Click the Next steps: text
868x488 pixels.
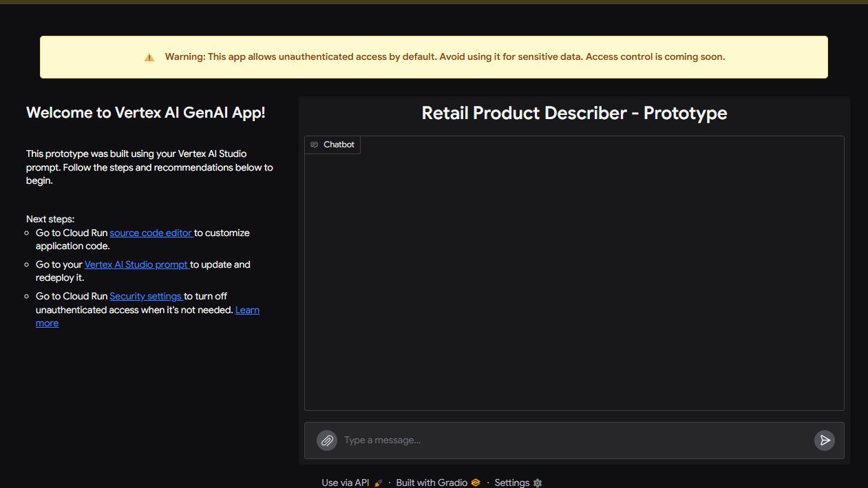[x=50, y=219]
